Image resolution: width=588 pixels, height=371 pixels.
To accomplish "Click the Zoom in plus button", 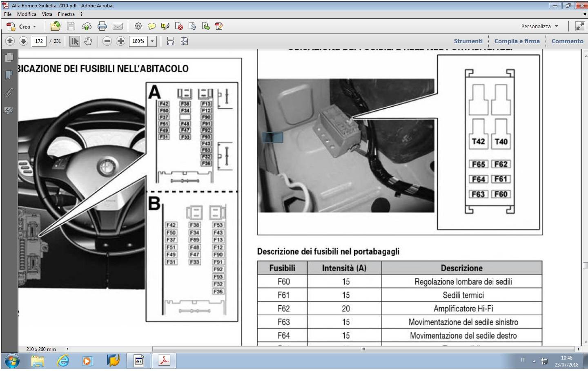I will (x=120, y=41).
